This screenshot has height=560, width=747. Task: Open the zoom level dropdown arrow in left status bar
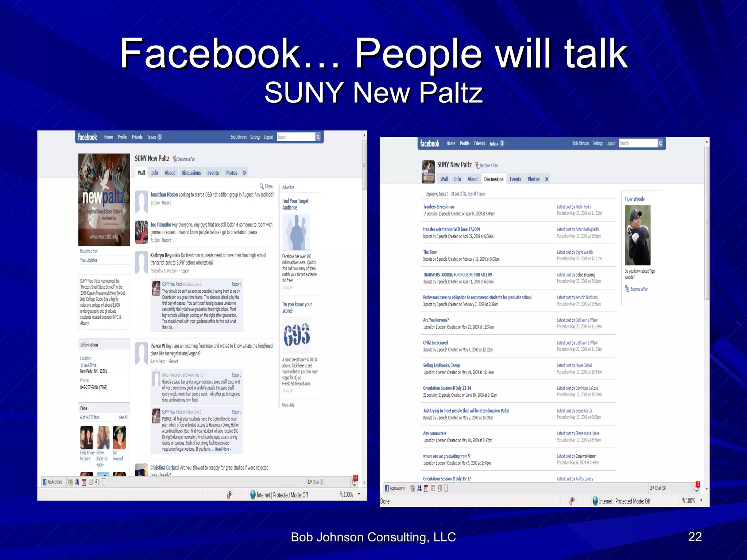359,494
